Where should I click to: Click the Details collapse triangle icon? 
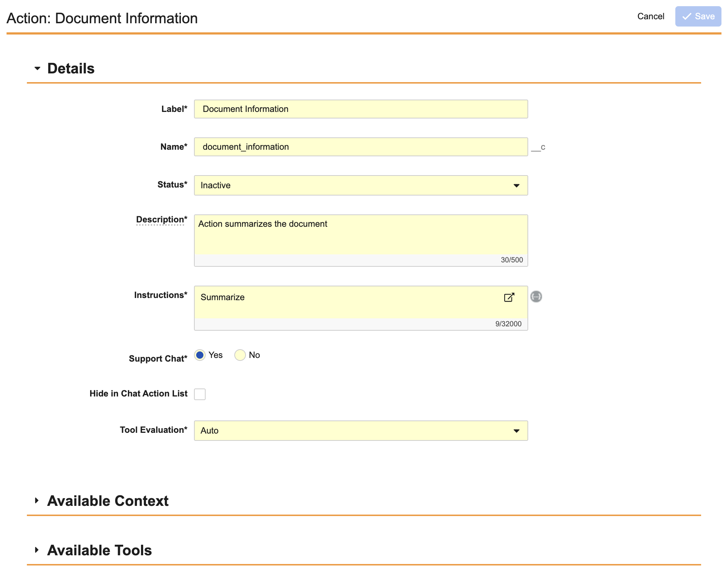[37, 69]
